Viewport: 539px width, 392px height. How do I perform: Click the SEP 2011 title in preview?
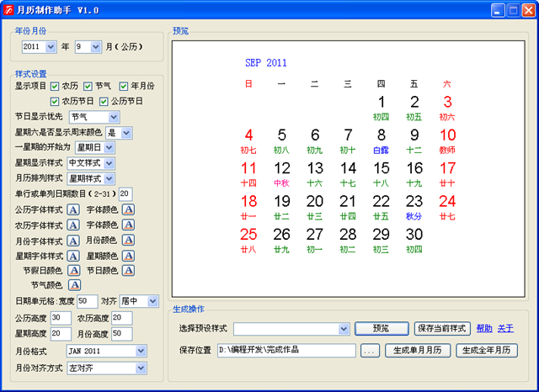coord(266,63)
